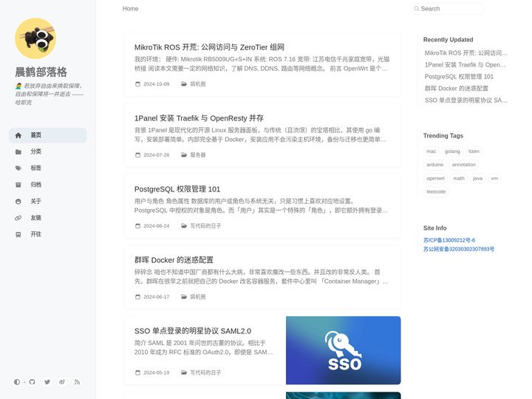Select the golang trending tag
The height and width of the screenshot is (399, 532).
pos(452,151)
